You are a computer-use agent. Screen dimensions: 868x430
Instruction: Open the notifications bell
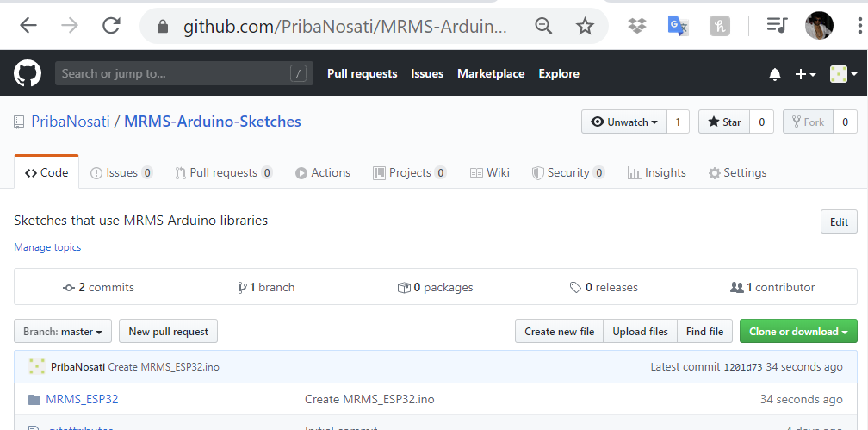pos(775,74)
